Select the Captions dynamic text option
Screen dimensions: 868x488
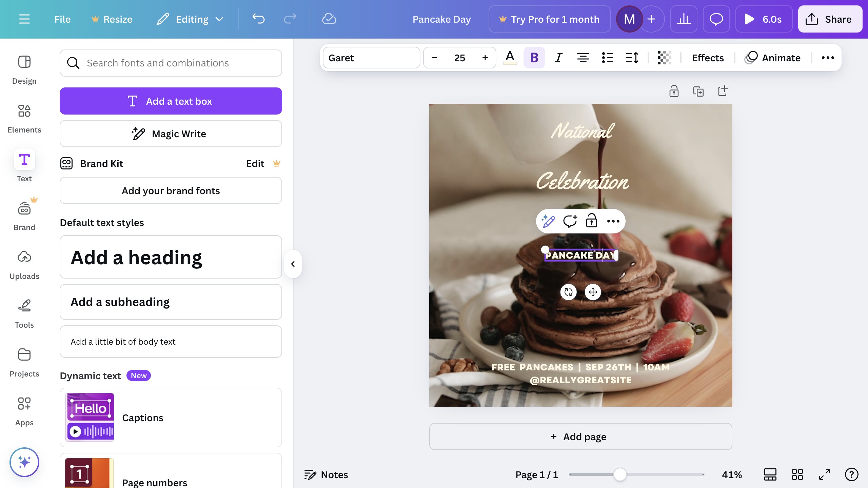pyautogui.click(x=171, y=418)
